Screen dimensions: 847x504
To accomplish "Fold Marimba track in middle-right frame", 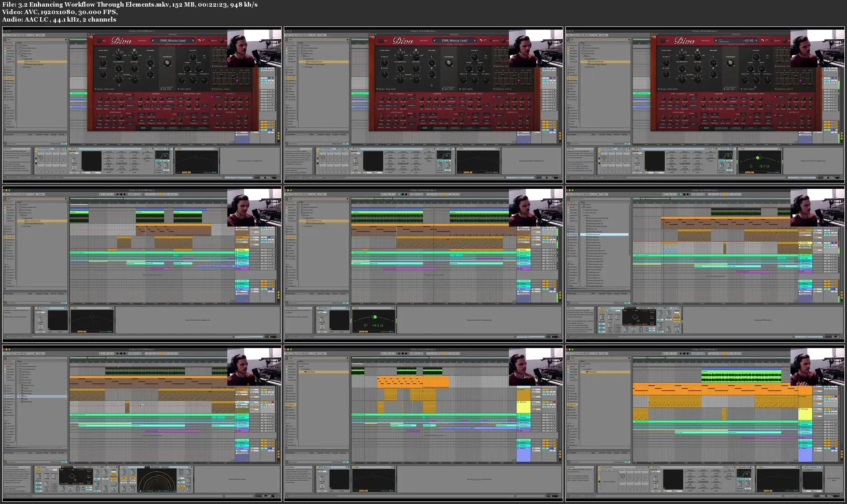I will point(800,243).
